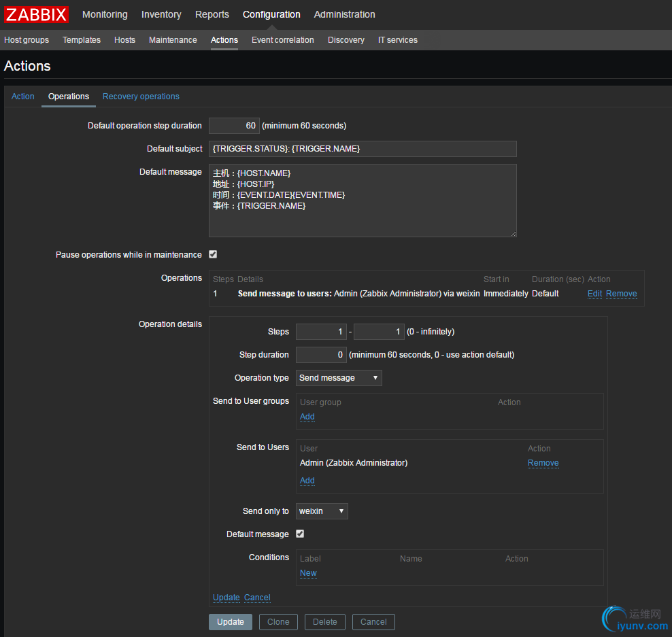Click the Default subject input field

tap(363, 149)
